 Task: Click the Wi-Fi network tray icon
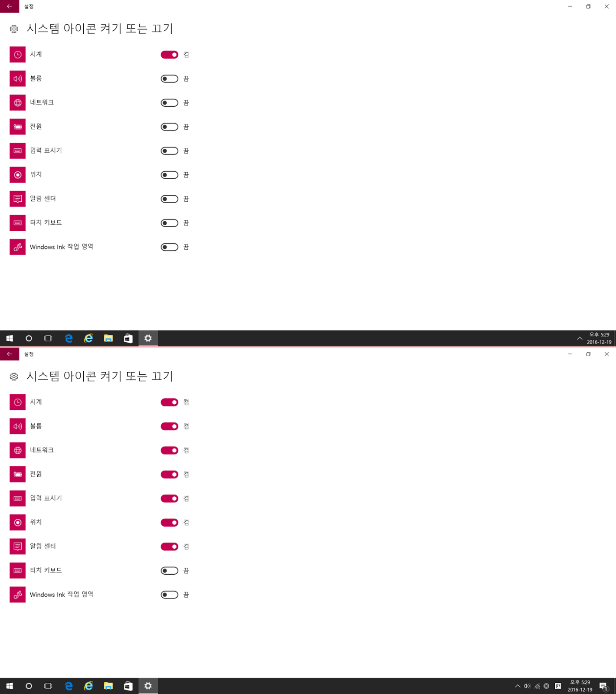coord(537,686)
